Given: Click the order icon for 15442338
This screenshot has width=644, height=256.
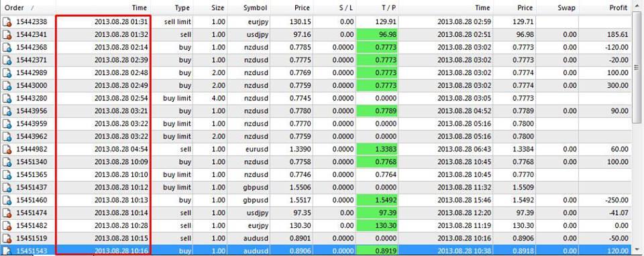Looking at the screenshot, I should point(7,21).
